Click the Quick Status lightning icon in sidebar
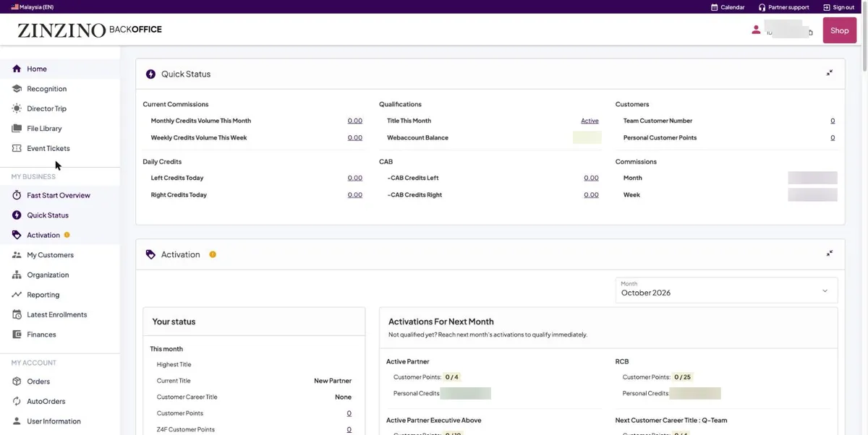This screenshot has width=868, height=435. [x=17, y=215]
